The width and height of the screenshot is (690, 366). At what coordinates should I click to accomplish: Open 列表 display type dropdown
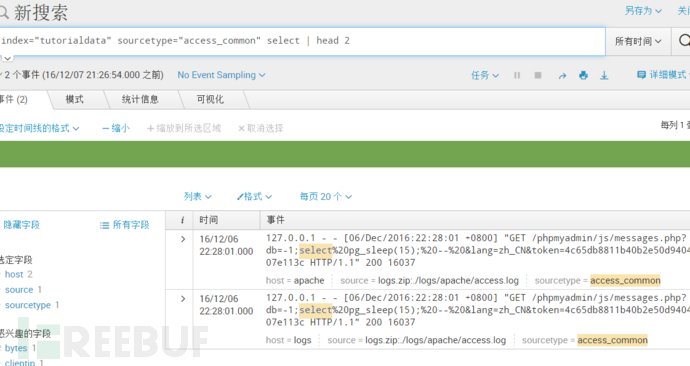[x=198, y=196]
